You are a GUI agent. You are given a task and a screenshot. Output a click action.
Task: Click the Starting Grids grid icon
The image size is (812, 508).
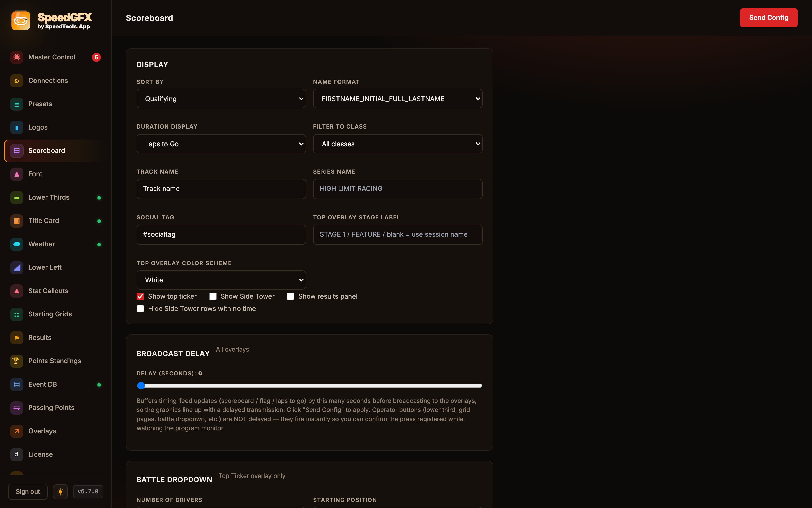click(x=17, y=314)
